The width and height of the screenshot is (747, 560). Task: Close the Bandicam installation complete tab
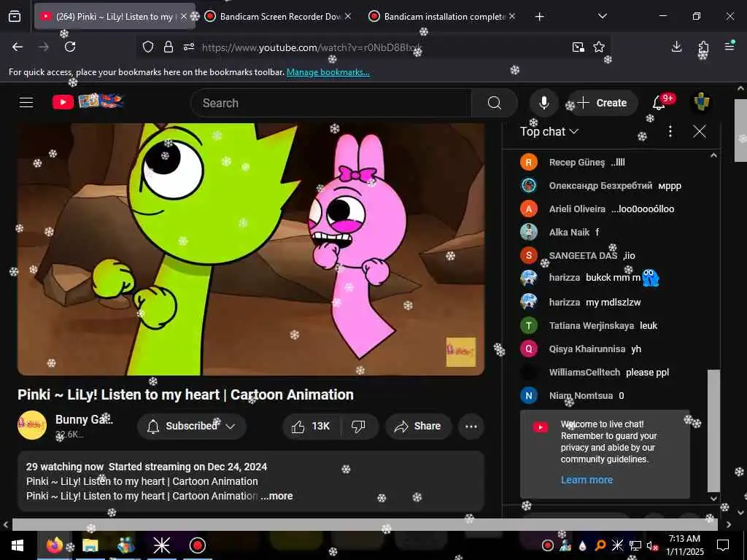point(512,16)
